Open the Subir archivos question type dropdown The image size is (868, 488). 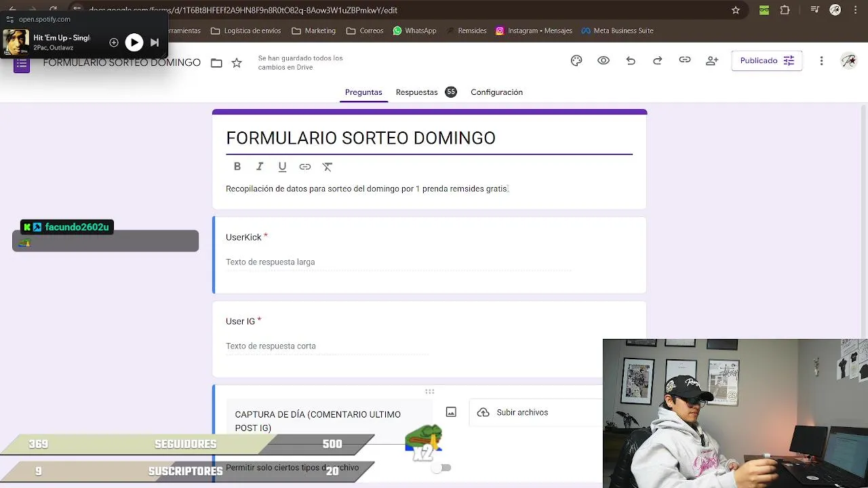pos(536,412)
